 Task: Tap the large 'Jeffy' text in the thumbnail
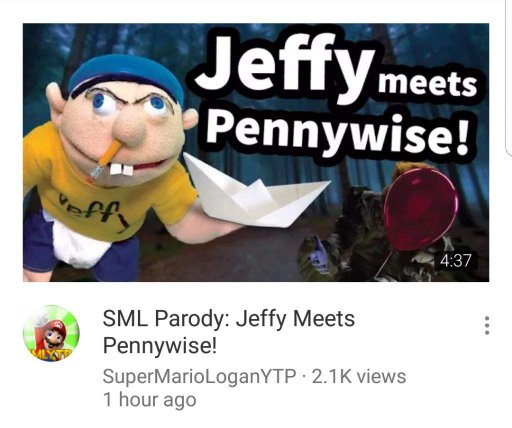click(x=284, y=63)
